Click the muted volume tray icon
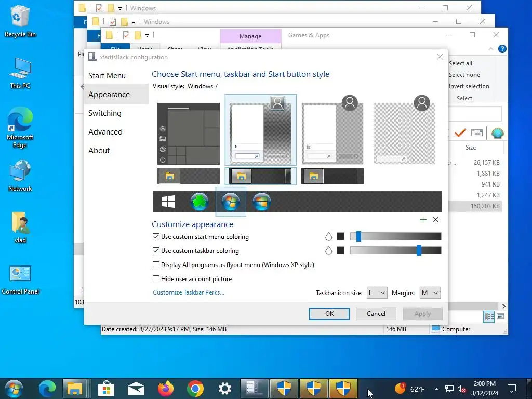 pyautogui.click(x=461, y=389)
